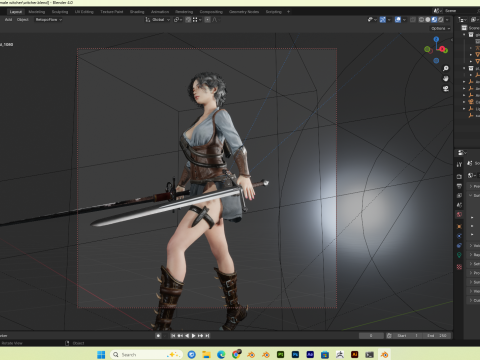The image size is (480, 360).
Task: Open Tool properties tab
Action: [459, 164]
